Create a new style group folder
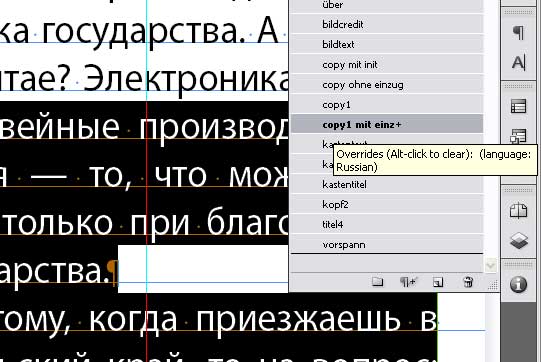541x362 pixels. point(377,282)
